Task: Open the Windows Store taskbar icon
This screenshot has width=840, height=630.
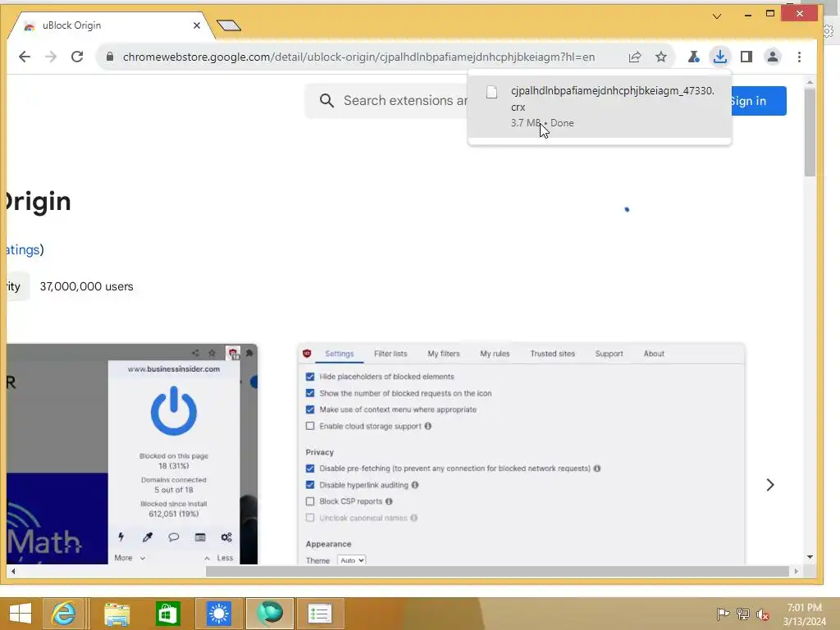Action: coord(167,614)
